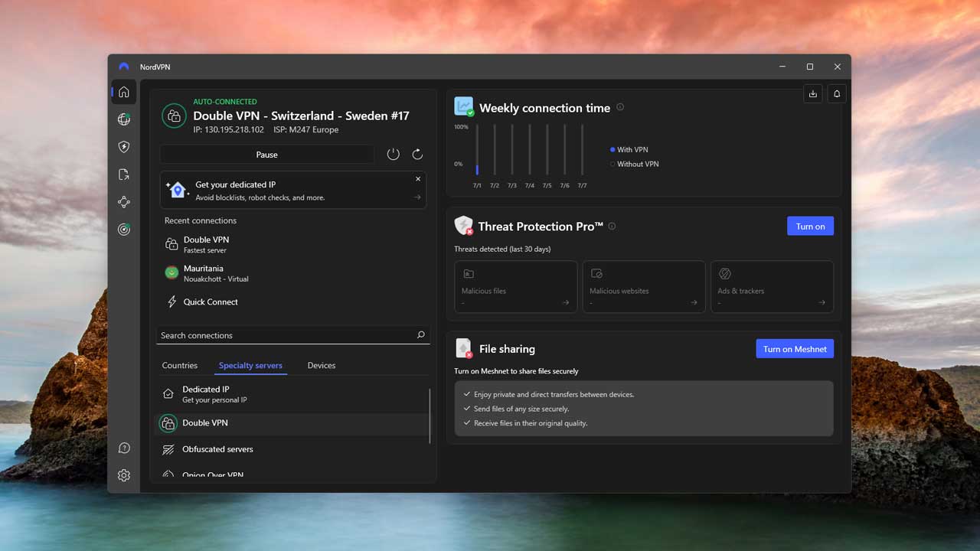
Task: Open the Malicious websites card
Action: [644, 286]
